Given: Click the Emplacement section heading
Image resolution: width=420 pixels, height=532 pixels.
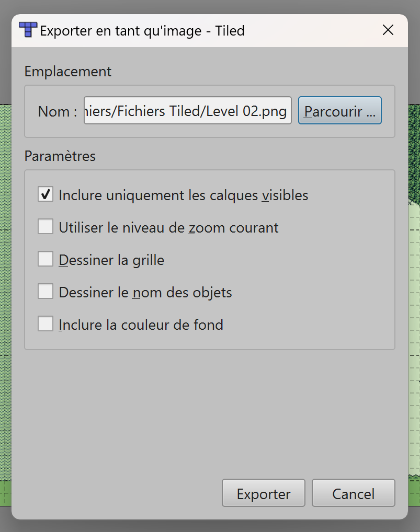Looking at the screenshot, I should tap(68, 71).
